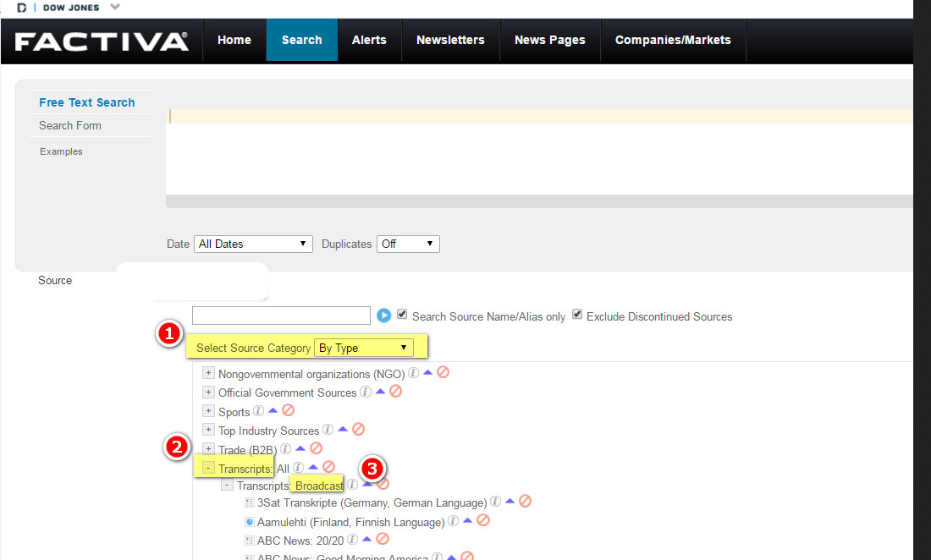Screen dimensions: 931x560
Task: Exclude the Sports category
Action: [288, 410]
